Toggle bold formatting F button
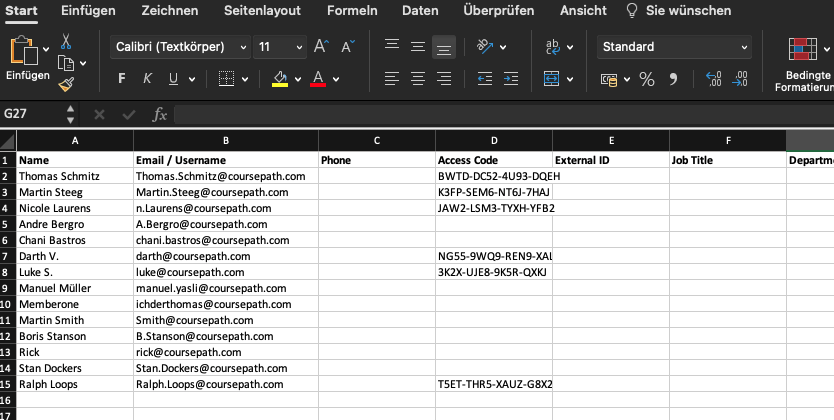834x420 pixels. click(x=122, y=79)
